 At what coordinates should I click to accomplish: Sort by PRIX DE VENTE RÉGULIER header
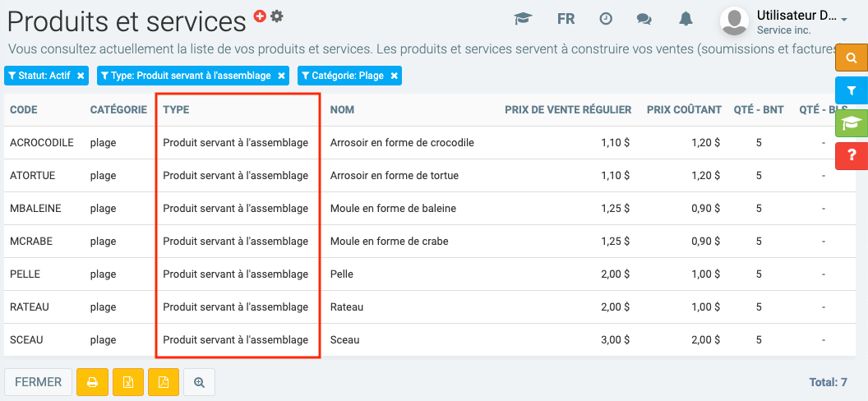tap(568, 109)
